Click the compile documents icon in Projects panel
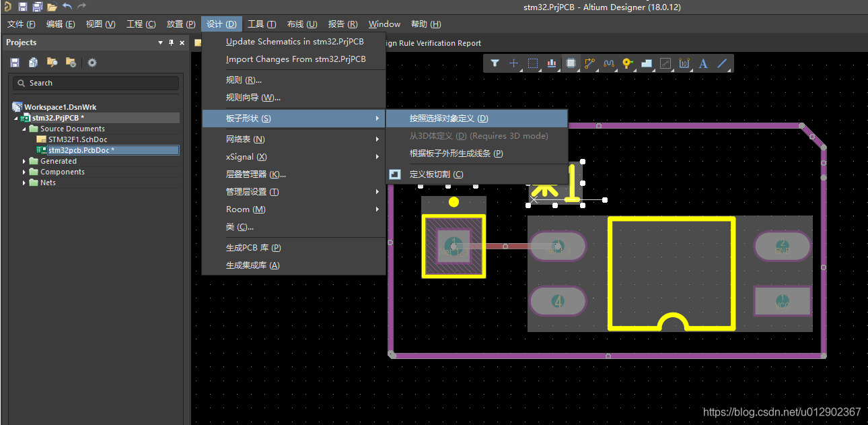Image resolution: width=868 pixels, height=425 pixels. (33, 63)
